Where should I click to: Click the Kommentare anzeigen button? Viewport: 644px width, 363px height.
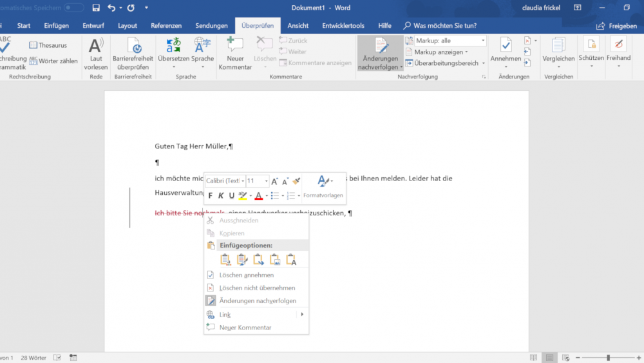pyautogui.click(x=316, y=63)
